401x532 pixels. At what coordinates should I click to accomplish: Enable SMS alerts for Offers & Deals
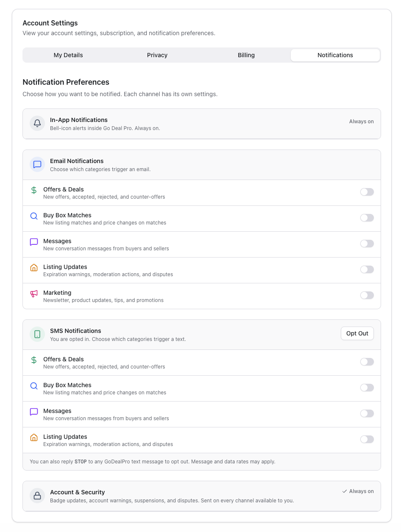[367, 362]
